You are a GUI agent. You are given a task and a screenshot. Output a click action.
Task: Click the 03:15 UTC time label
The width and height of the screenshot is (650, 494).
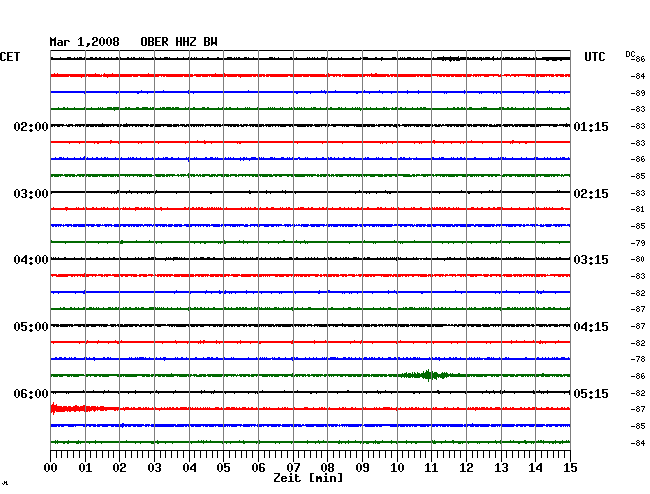(591, 260)
